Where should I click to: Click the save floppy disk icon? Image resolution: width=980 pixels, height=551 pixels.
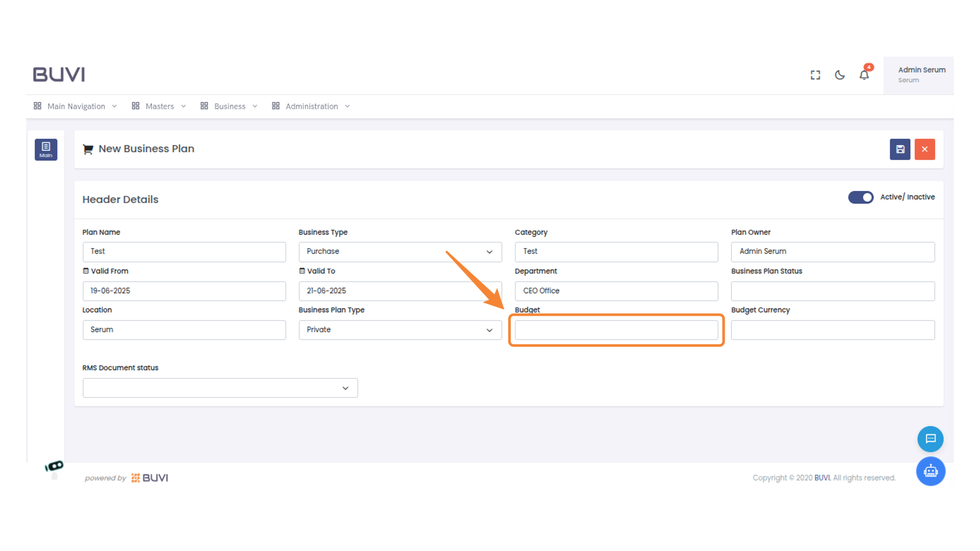(900, 149)
